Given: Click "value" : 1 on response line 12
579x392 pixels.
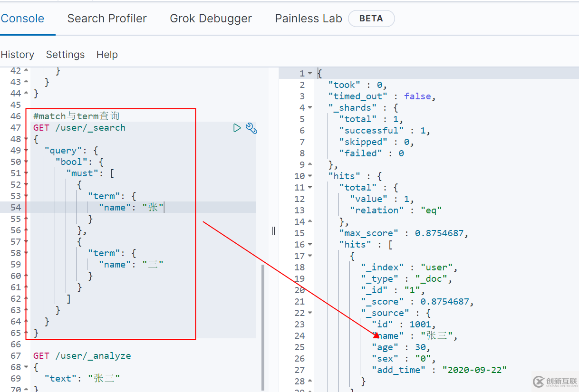Looking at the screenshot, I should (x=382, y=199).
